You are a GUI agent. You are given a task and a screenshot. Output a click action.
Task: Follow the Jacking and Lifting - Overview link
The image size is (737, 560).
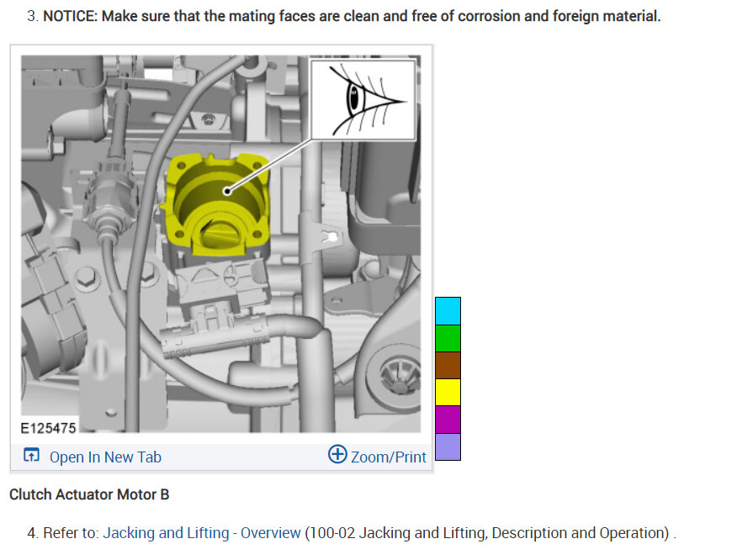pyautogui.click(x=202, y=533)
